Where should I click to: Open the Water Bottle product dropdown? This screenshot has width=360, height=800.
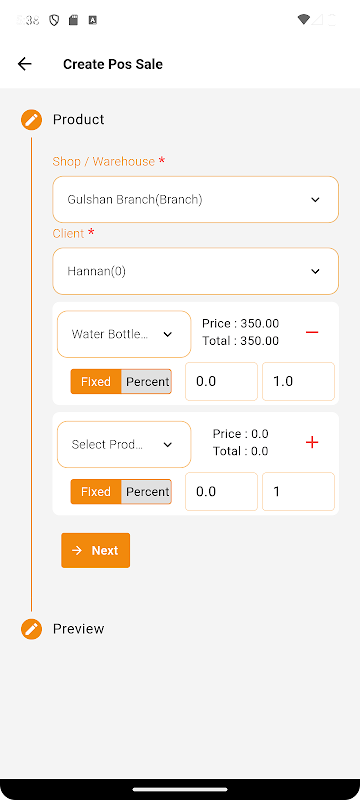[124, 334]
